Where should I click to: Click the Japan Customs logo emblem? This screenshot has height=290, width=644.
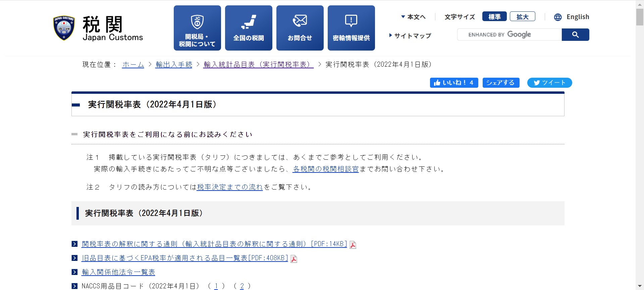[64, 28]
